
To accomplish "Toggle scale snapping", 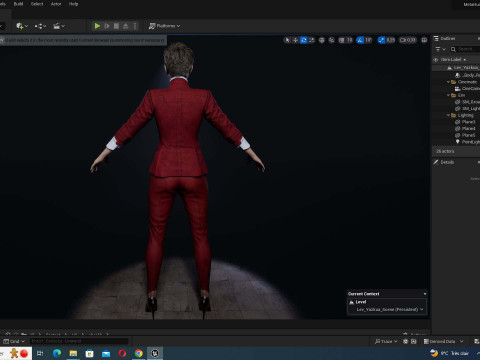I will click(x=381, y=40).
